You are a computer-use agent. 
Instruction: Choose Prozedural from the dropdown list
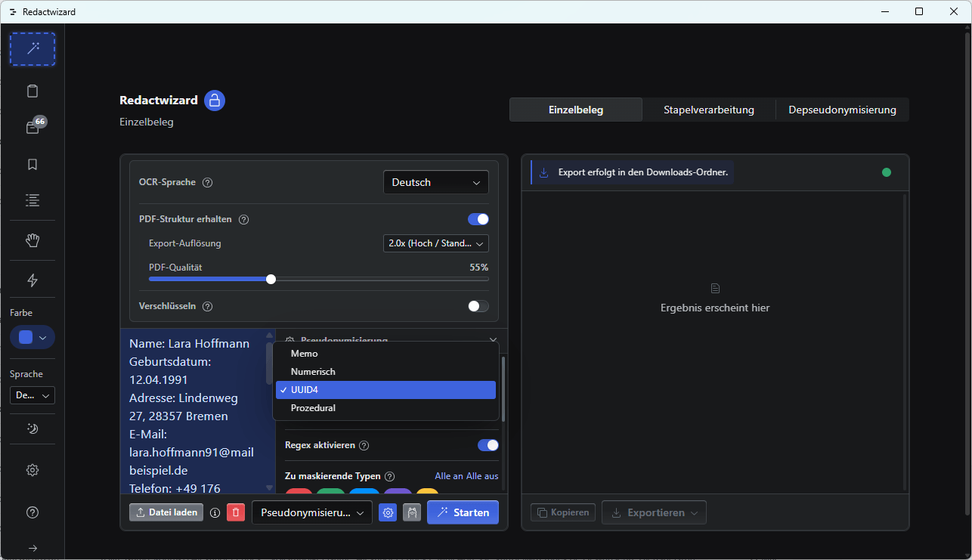tap(385, 408)
